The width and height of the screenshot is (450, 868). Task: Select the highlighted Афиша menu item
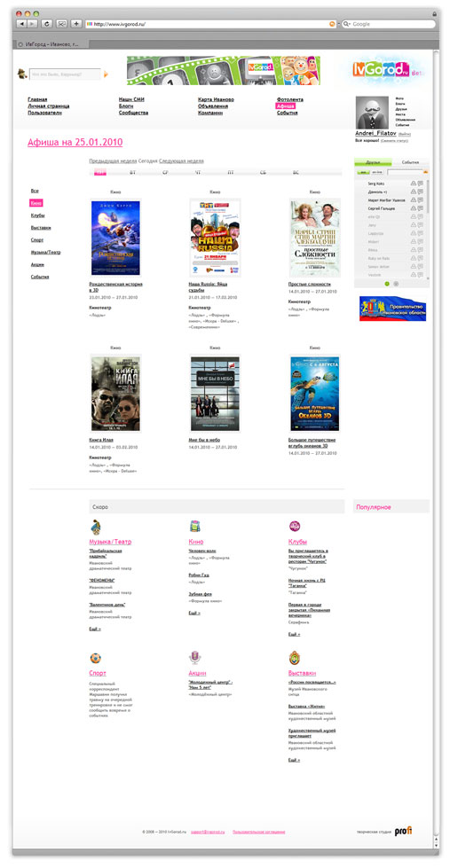(x=286, y=106)
